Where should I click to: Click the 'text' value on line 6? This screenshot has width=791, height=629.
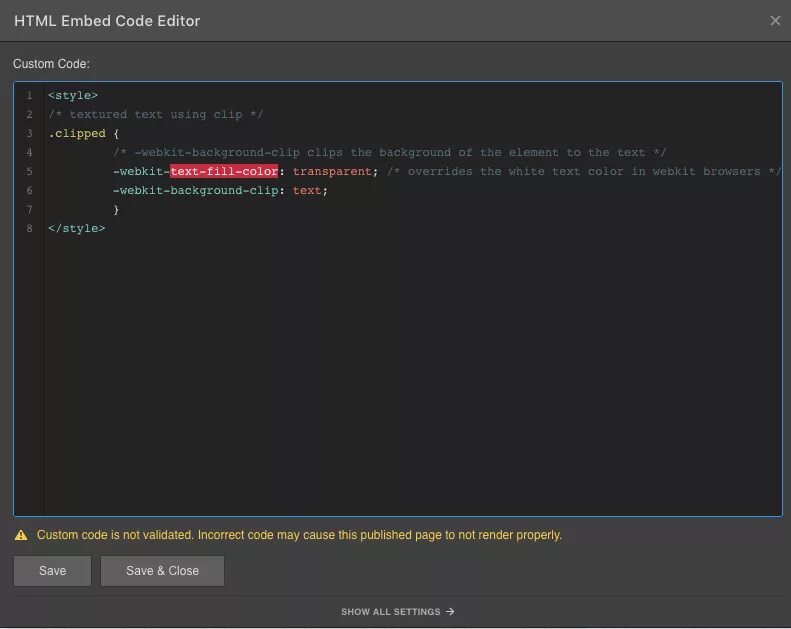point(307,190)
